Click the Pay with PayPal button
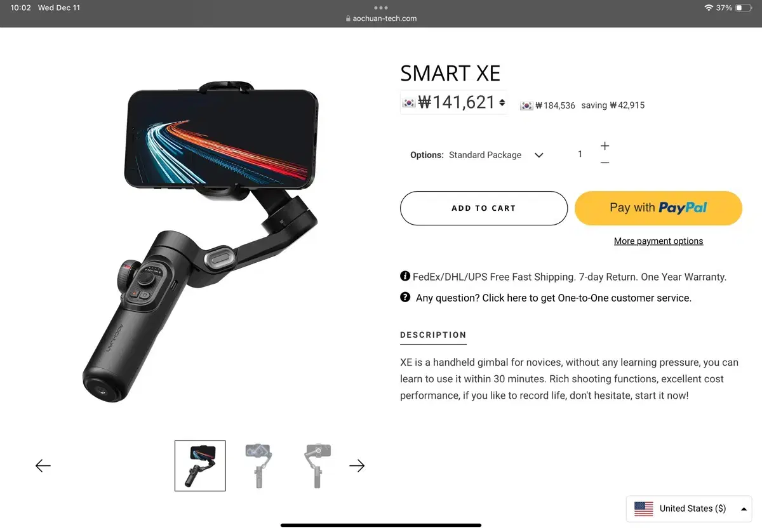The width and height of the screenshot is (762, 532). [x=658, y=208]
